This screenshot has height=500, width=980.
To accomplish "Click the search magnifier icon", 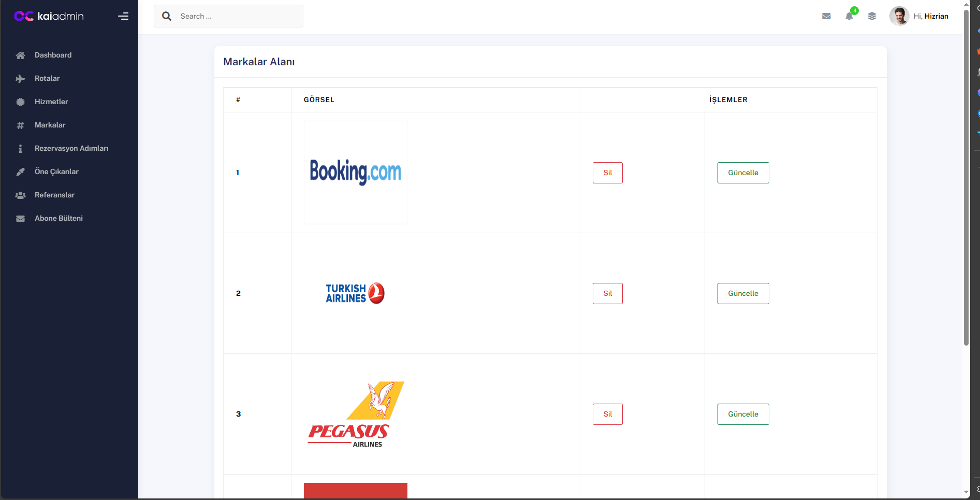I will (167, 16).
